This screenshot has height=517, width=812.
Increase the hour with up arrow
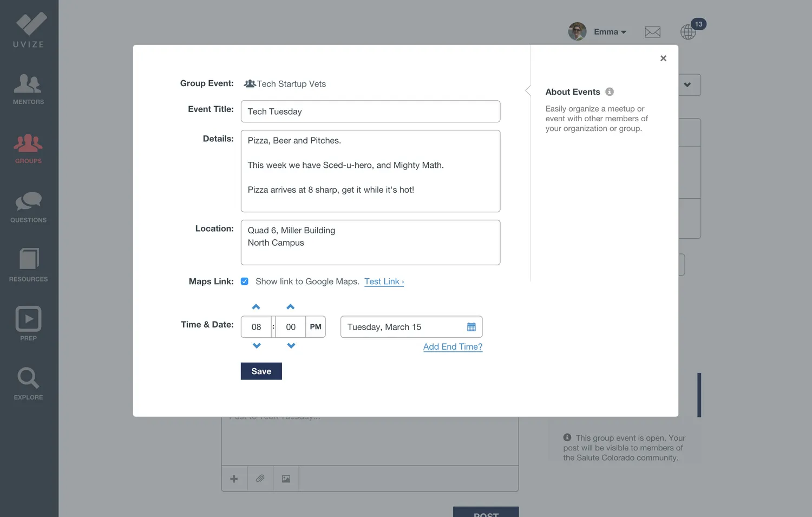point(256,307)
